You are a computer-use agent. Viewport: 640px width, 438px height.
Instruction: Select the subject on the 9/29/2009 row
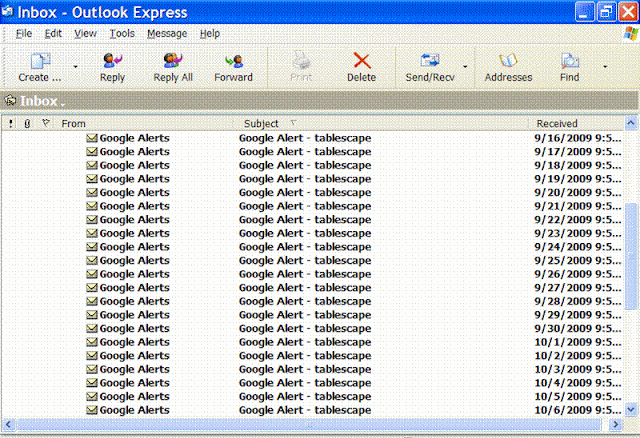(305, 315)
